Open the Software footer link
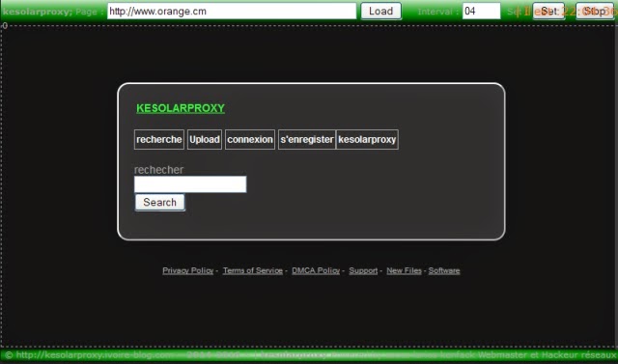 click(444, 270)
